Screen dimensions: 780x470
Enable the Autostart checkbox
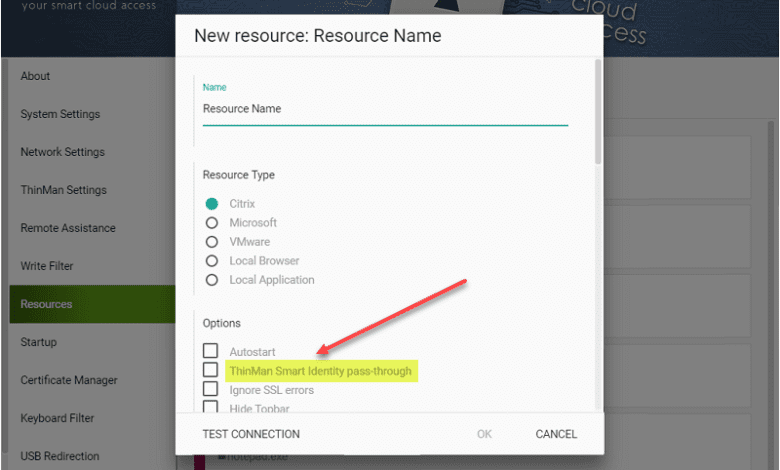tap(210, 351)
